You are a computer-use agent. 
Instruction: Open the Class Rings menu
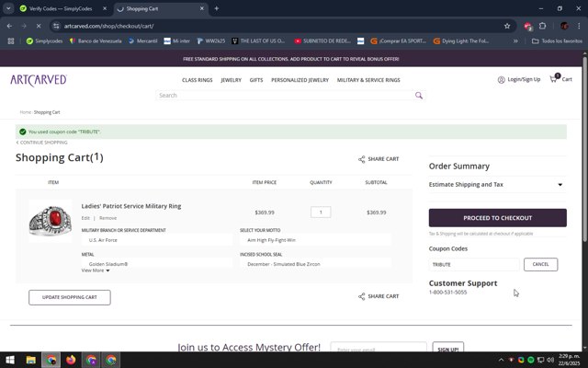pos(198,80)
